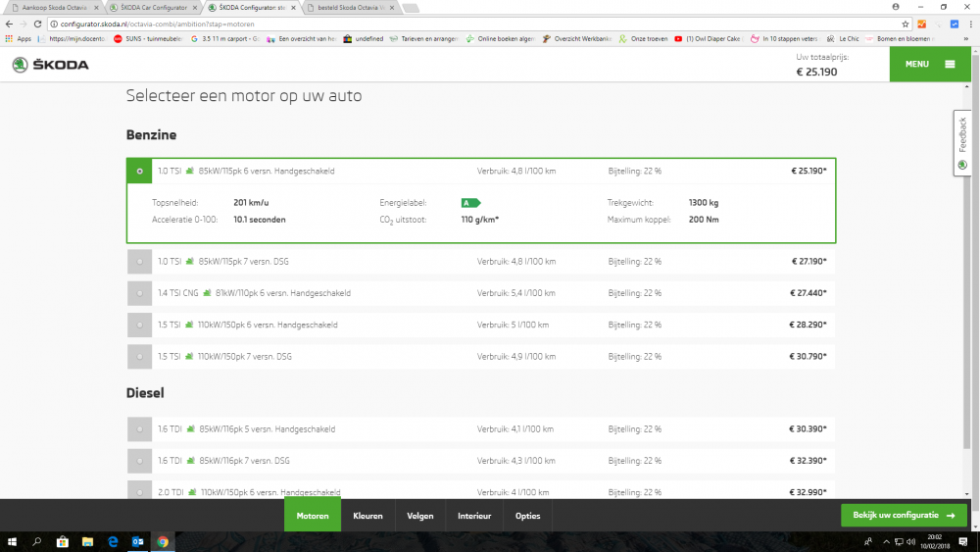980x552 pixels.
Task: Click Bekijk uw configuratie button
Action: pos(904,515)
